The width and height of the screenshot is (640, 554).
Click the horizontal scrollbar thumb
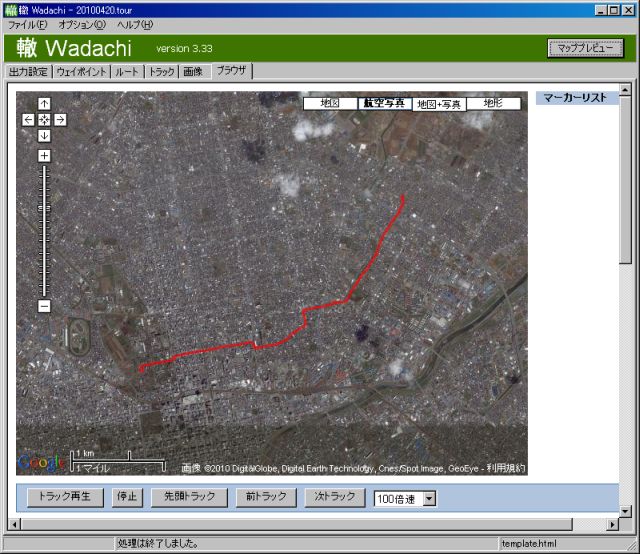[297, 524]
